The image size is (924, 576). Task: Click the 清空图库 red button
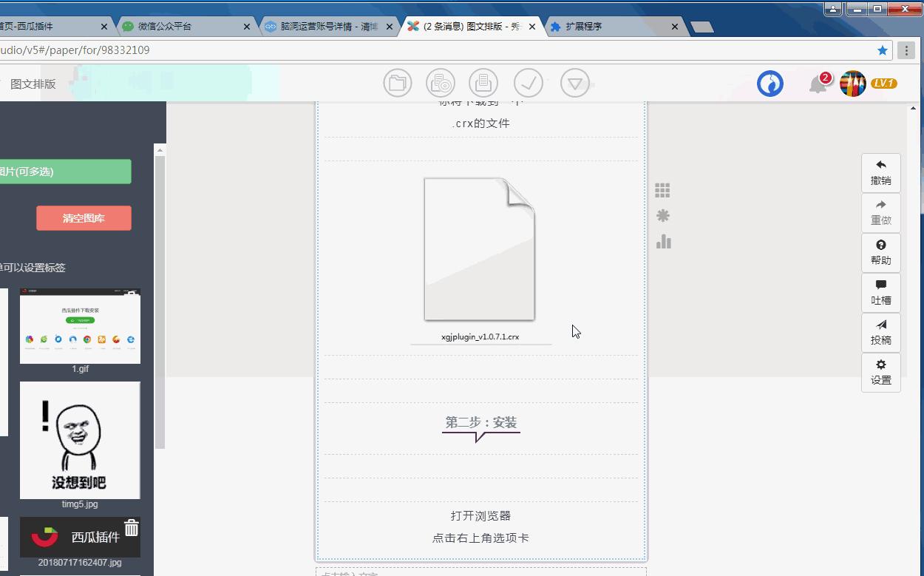84,217
